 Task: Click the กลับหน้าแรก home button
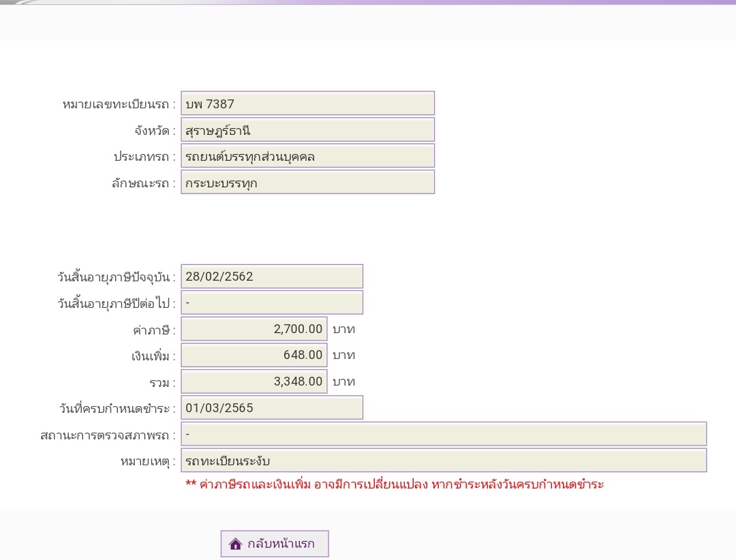(x=275, y=544)
